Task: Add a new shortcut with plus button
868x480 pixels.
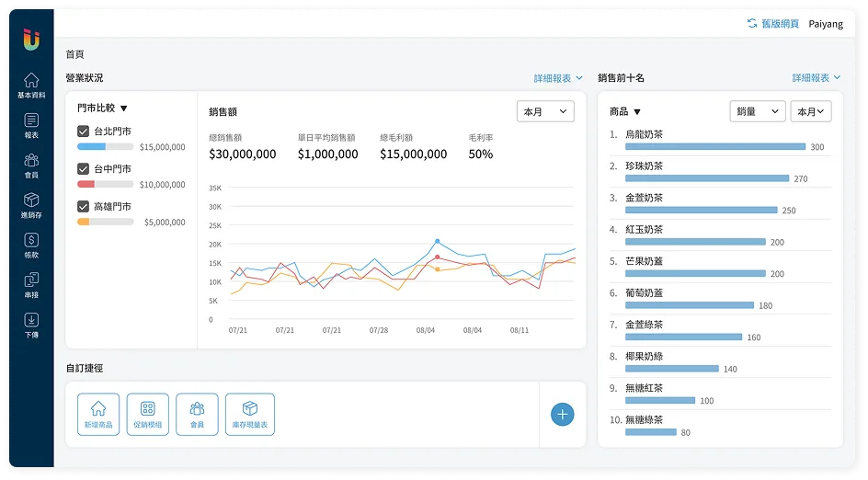Action: 562,415
